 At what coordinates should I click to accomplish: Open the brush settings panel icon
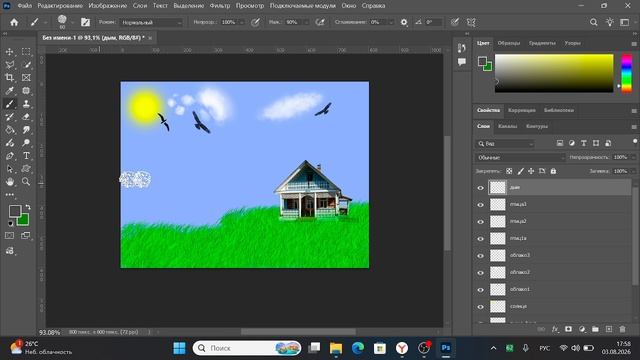coord(85,22)
